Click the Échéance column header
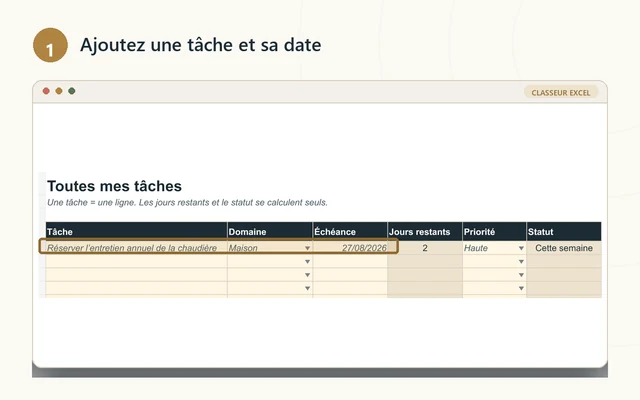This screenshot has width=640, height=400. click(x=350, y=231)
